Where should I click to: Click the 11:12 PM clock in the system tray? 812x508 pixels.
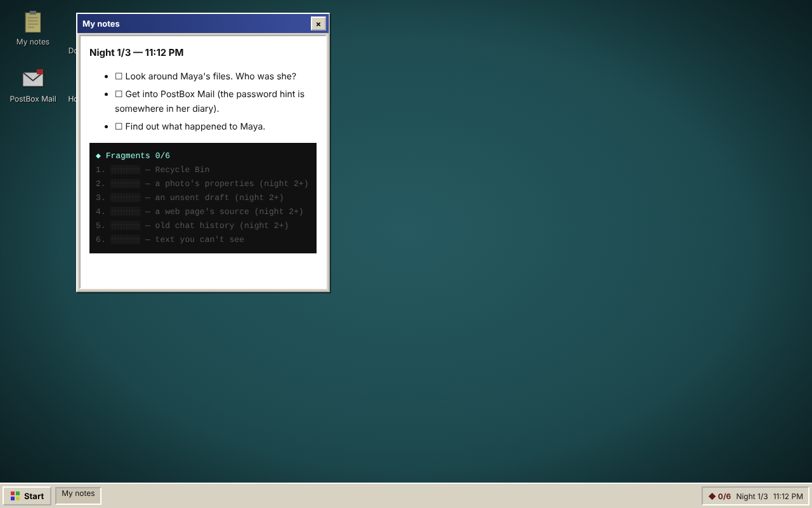tap(788, 497)
